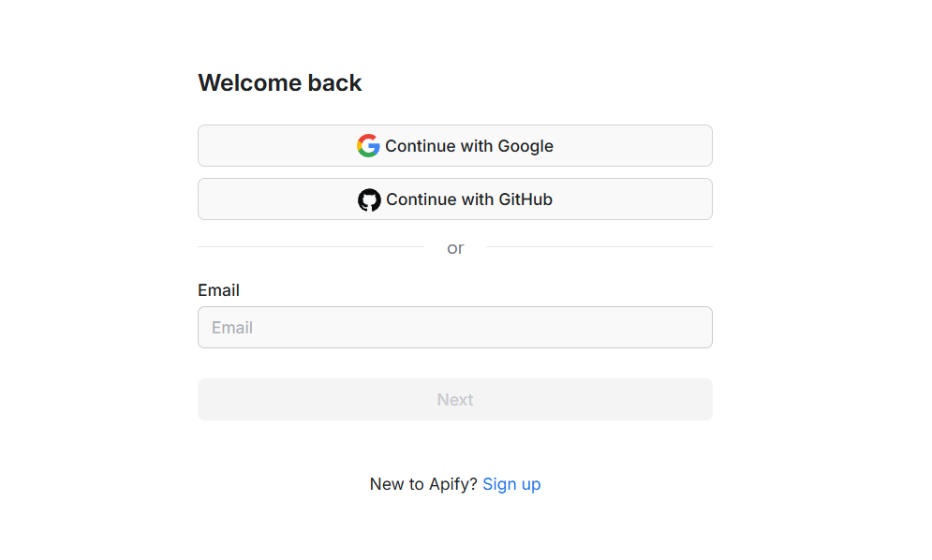Click the Google logo icon
The height and width of the screenshot is (560, 932).
(368, 146)
